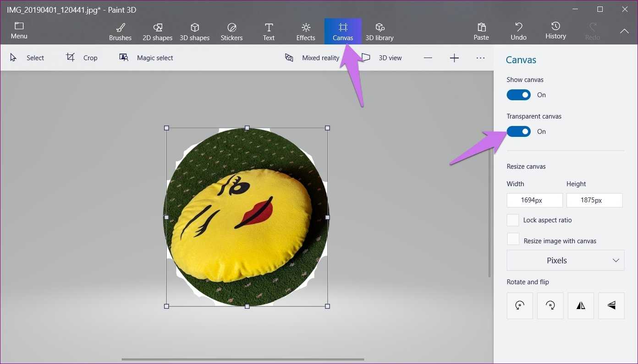The width and height of the screenshot is (638, 364).
Task: Click the Magic select button
Action: pos(146,58)
